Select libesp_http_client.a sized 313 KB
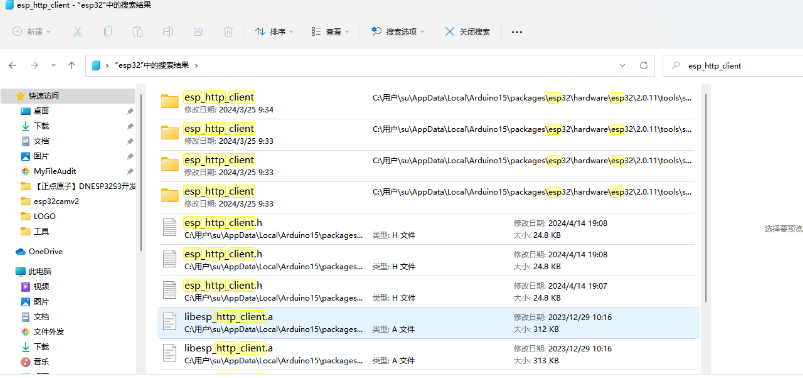The image size is (803, 378). (429, 354)
